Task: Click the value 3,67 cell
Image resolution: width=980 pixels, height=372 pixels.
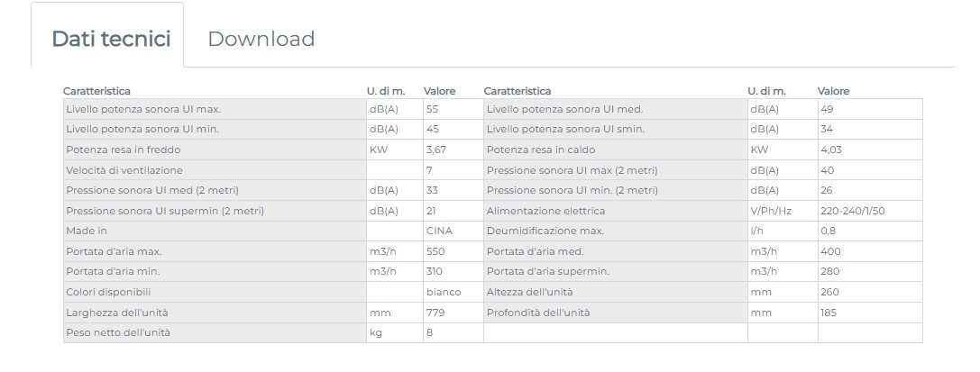Action: [453, 150]
